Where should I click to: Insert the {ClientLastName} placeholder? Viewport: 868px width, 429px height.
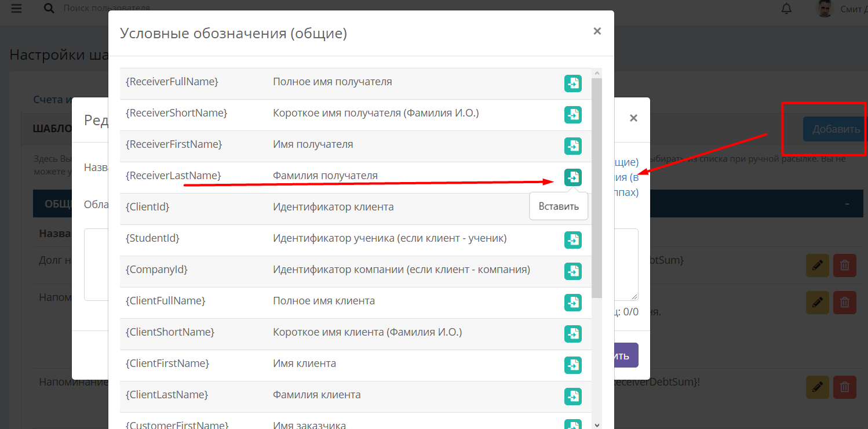[x=573, y=397]
